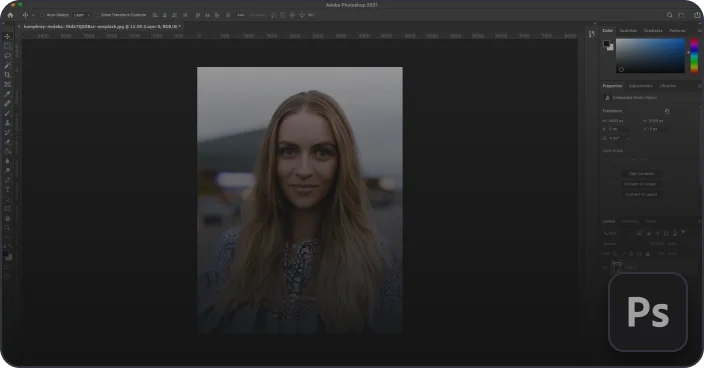Select the Eyedropper tool
The image size is (704, 368).
click(x=7, y=94)
